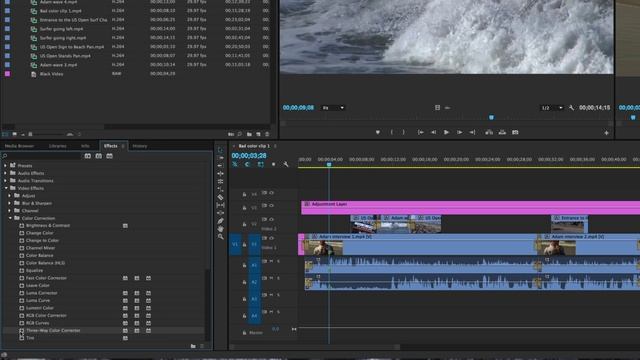The image size is (640, 360).
Task: Select Fast Color Corrector effect
Action: [x=46, y=278]
